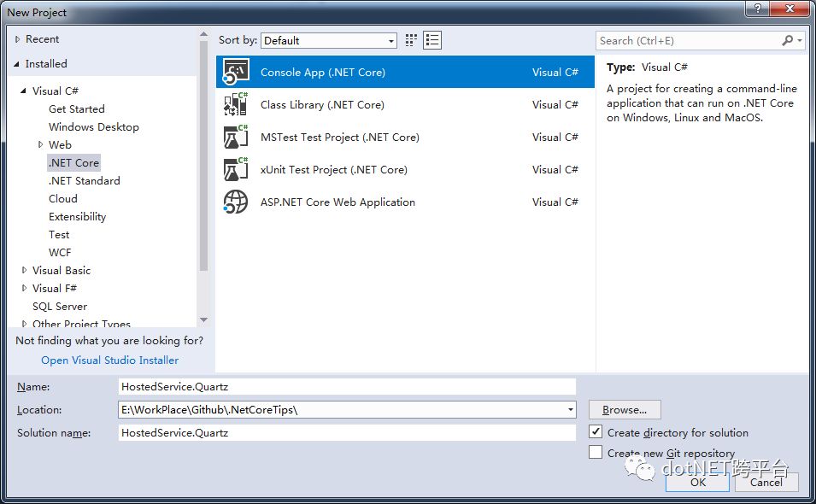Expand the Visual Basic node
816x504 pixels.
click(x=24, y=271)
